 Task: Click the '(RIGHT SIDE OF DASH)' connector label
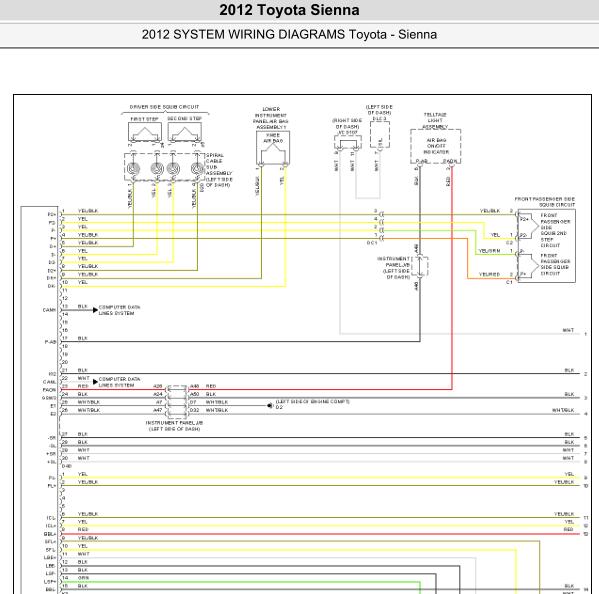coord(347,123)
